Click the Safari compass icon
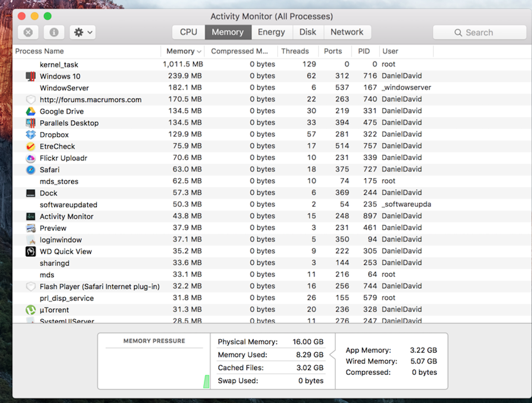The height and width of the screenshot is (403, 532). (31, 169)
